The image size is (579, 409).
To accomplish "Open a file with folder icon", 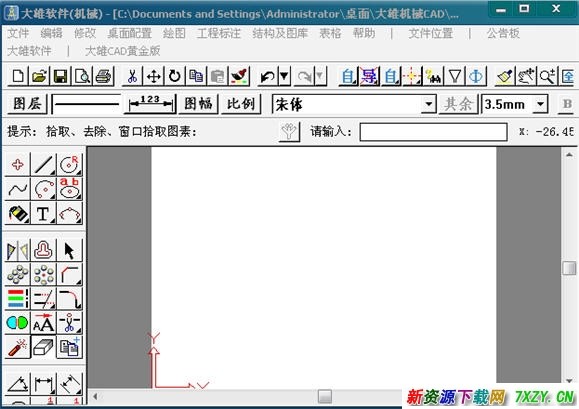I will pyautogui.click(x=40, y=76).
